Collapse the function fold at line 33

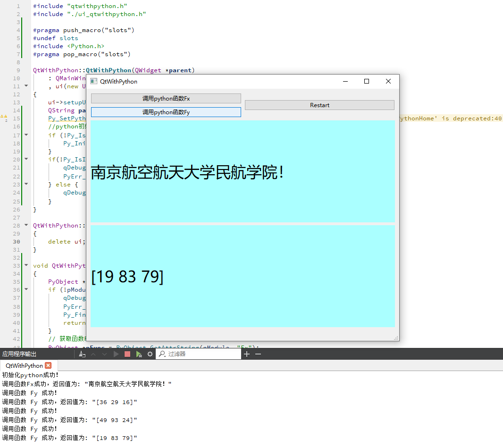coord(25,265)
